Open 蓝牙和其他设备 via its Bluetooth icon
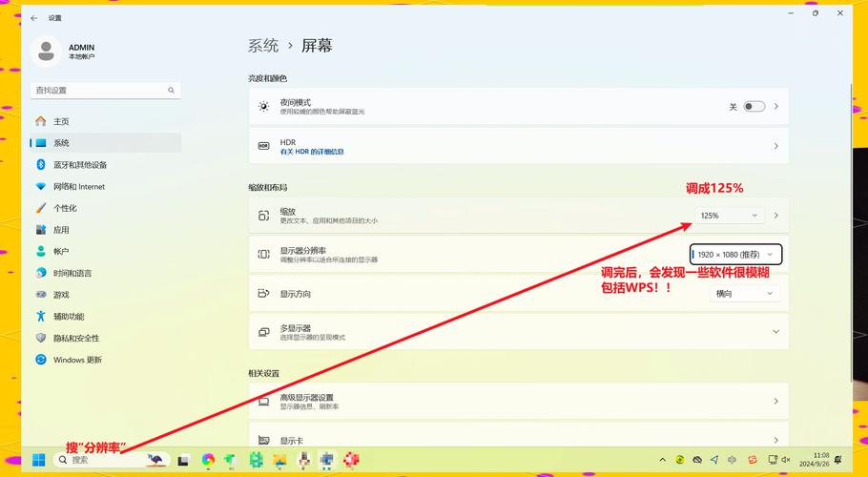The width and height of the screenshot is (868, 477). (40, 165)
